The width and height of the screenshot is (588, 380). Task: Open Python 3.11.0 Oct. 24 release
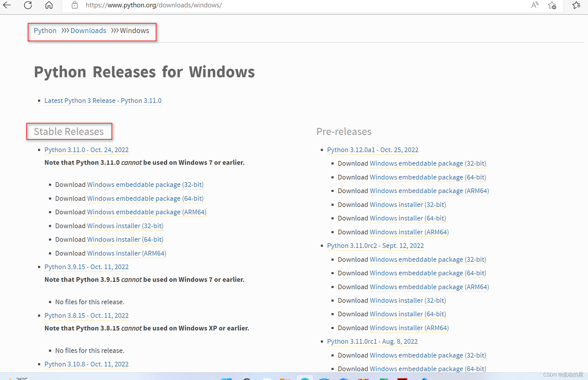86,150
